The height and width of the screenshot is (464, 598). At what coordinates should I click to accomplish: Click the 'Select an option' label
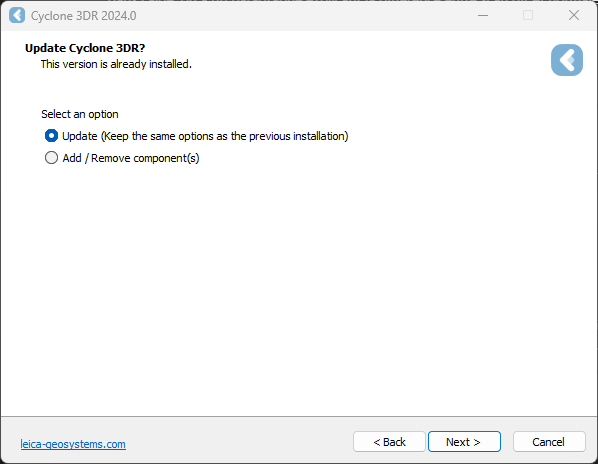tap(80, 114)
